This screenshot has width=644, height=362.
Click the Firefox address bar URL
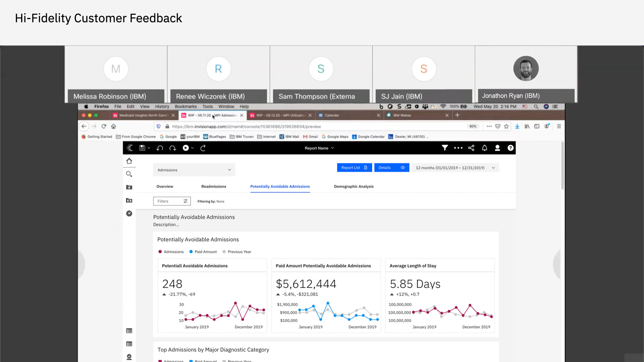point(246,126)
